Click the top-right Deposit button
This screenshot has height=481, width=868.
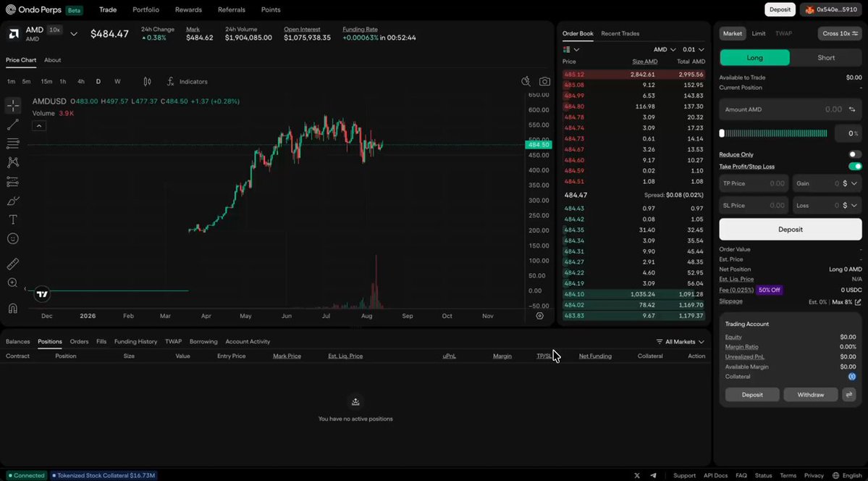click(x=780, y=9)
